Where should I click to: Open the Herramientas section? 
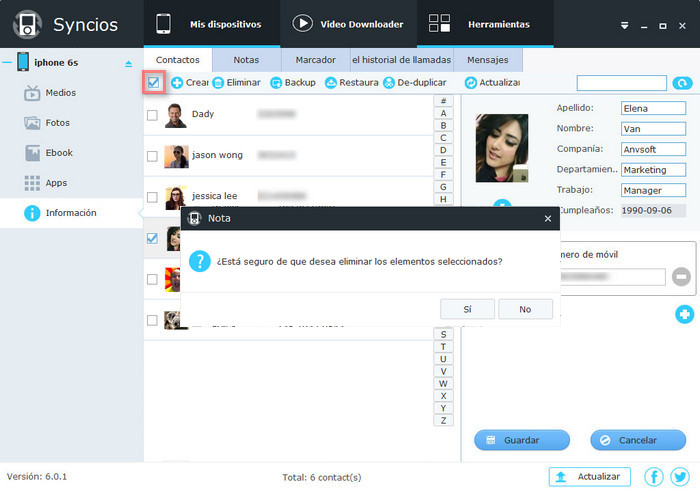pos(485,24)
